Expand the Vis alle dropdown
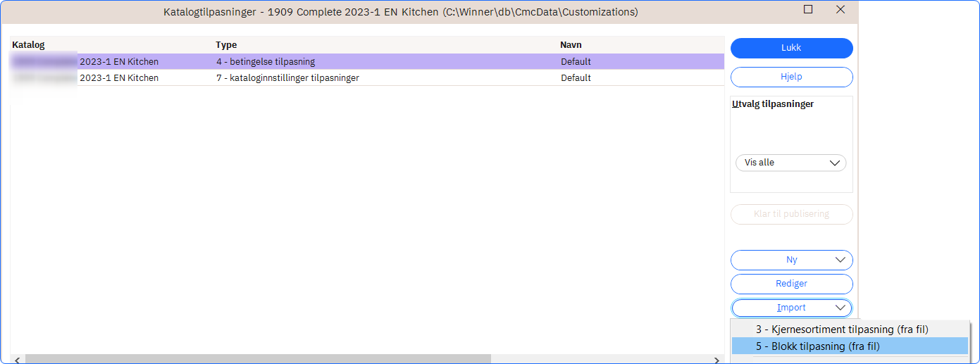Viewport: 980px width, 364px height. pos(790,163)
